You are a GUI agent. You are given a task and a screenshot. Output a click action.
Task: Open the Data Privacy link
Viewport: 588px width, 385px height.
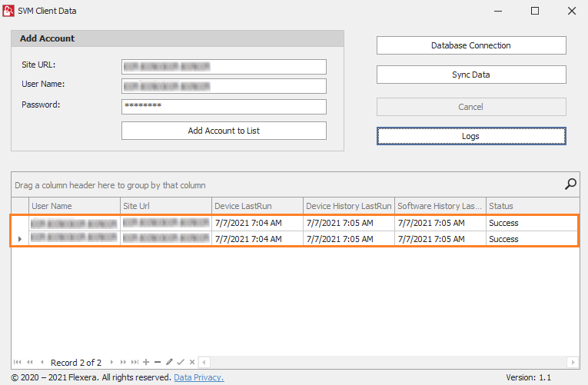tap(199, 377)
